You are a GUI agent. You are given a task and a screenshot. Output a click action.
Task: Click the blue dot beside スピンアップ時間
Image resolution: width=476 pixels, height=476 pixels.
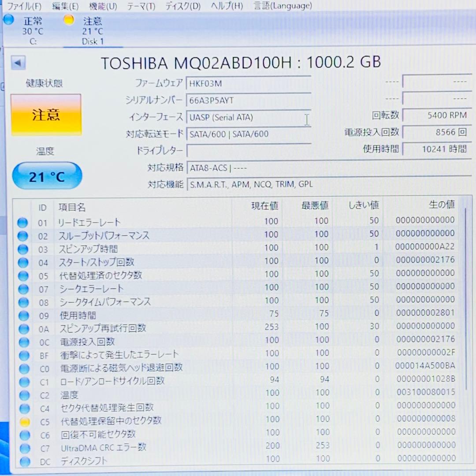pyautogui.click(x=22, y=249)
